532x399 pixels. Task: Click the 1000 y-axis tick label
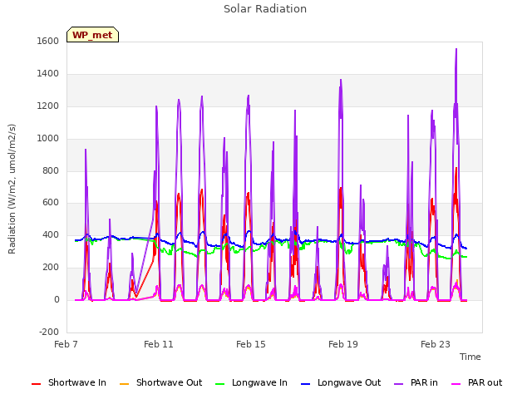48,139
